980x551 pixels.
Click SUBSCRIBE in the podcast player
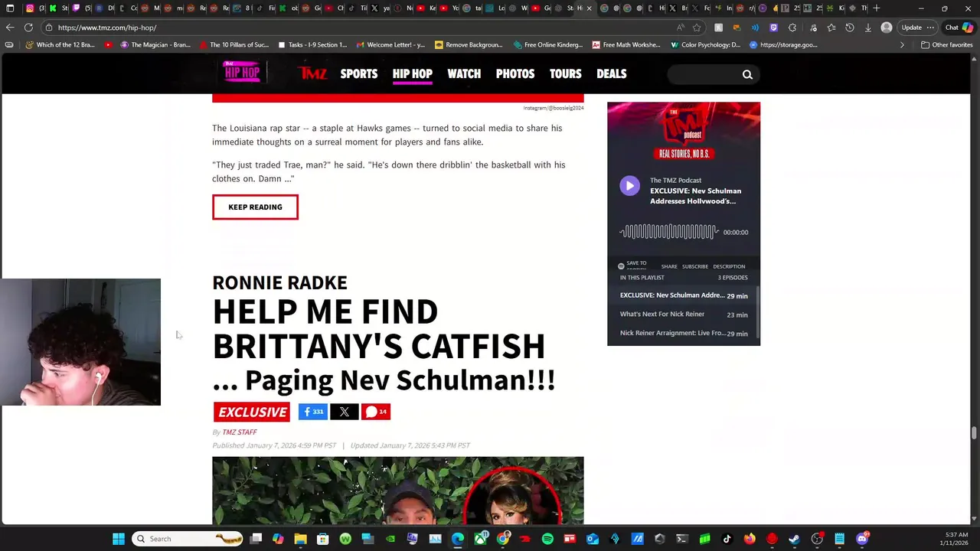tap(695, 266)
